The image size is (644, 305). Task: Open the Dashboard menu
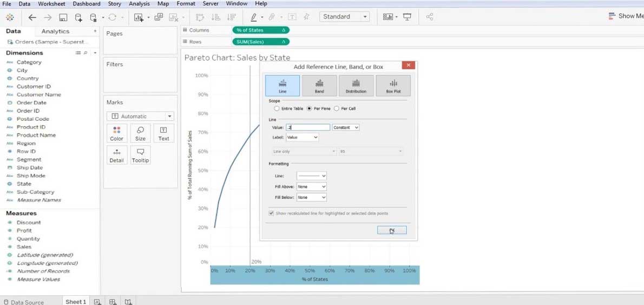[86, 4]
